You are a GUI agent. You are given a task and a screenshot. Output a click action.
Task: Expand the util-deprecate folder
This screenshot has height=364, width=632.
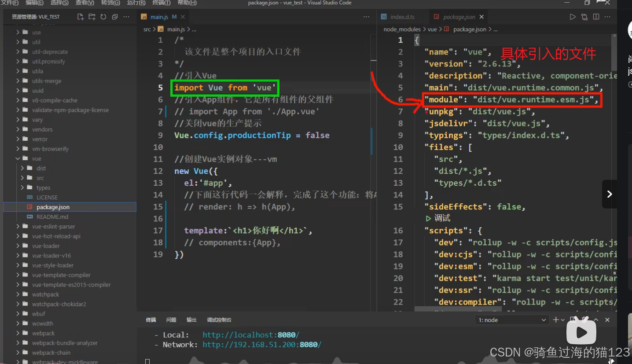(x=18, y=52)
